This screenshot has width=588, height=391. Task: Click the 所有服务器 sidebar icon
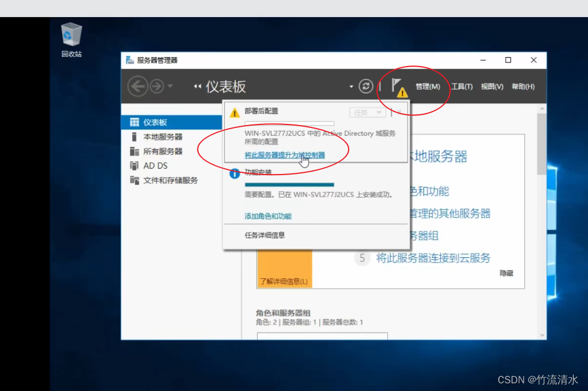click(134, 151)
